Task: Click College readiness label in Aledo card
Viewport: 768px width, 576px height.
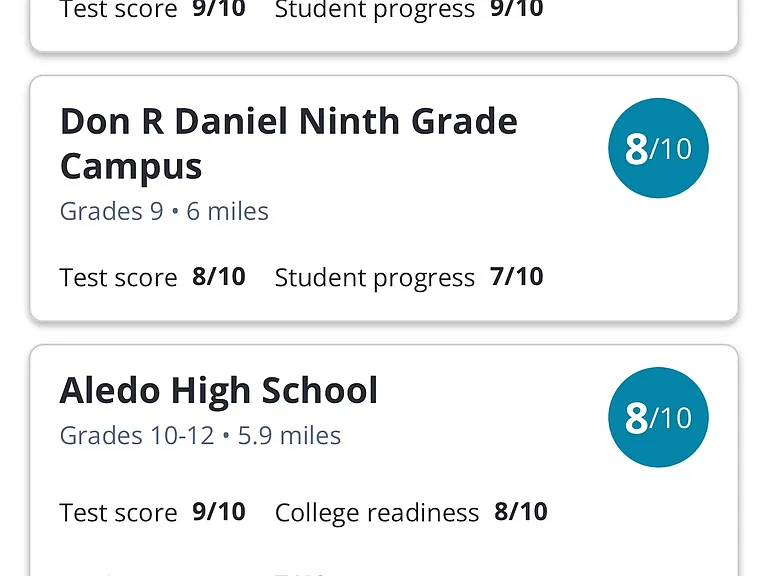Action: click(377, 513)
